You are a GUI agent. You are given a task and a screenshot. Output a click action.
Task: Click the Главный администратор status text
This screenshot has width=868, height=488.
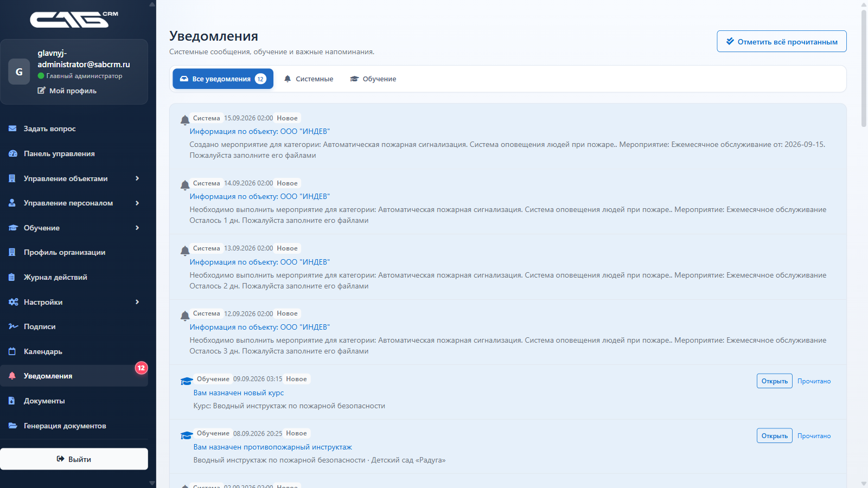click(84, 76)
